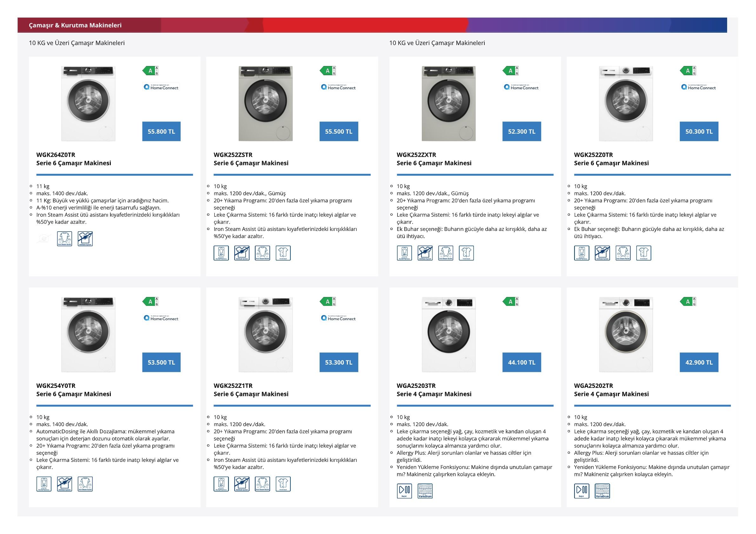Click the AntiStain System icon under WGK254Y0TR

tap(64, 484)
